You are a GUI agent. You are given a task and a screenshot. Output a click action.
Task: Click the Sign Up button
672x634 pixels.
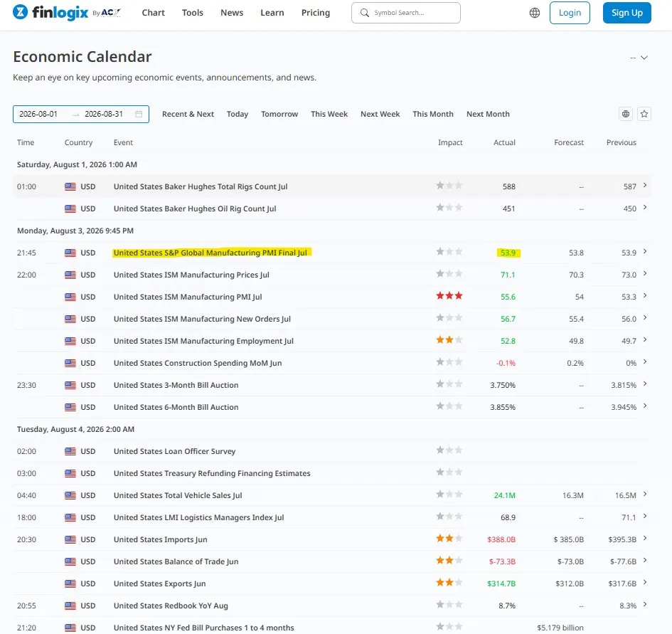click(627, 13)
